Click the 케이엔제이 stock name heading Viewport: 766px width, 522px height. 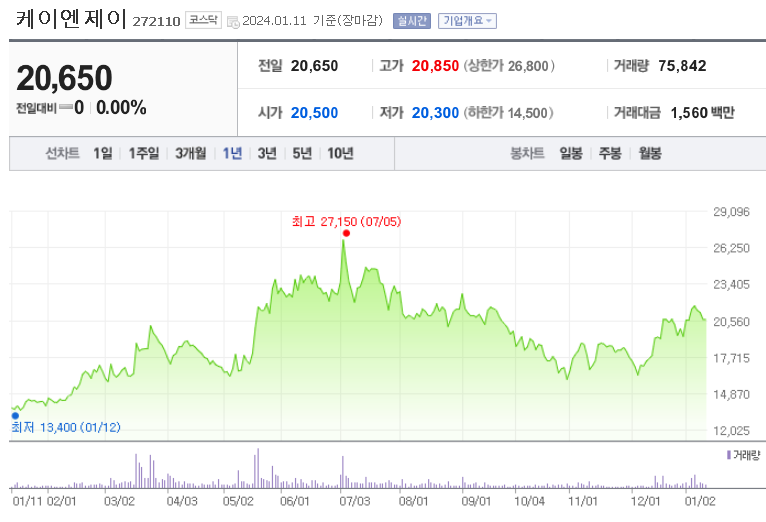[x=71, y=19]
